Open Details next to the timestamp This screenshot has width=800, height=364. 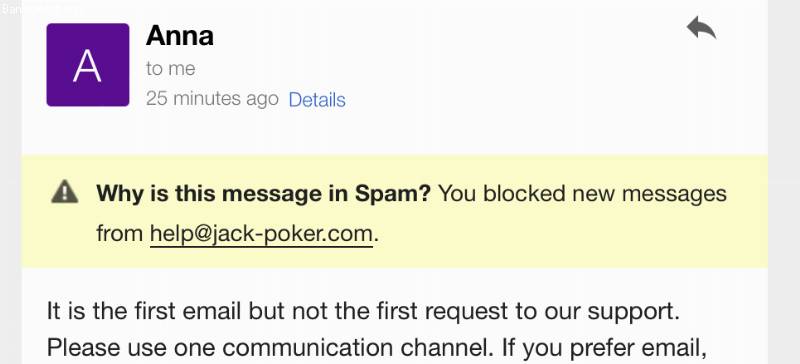click(317, 100)
